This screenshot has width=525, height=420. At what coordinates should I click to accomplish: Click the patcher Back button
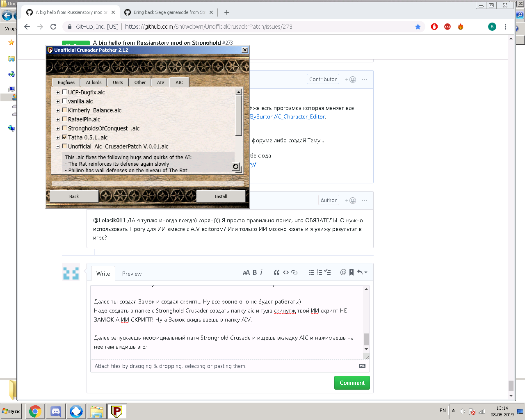tap(74, 196)
